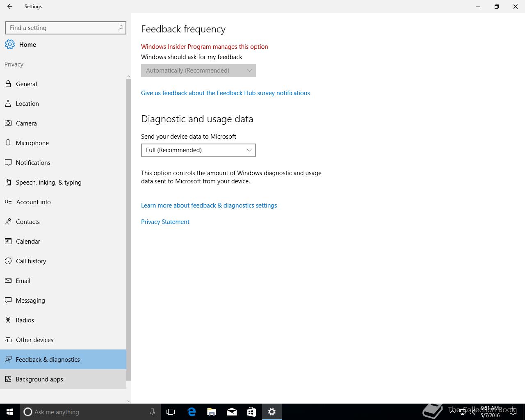Viewport: 525px width, 420px height.
Task: Click the Other devices icon
Action: 8,340
